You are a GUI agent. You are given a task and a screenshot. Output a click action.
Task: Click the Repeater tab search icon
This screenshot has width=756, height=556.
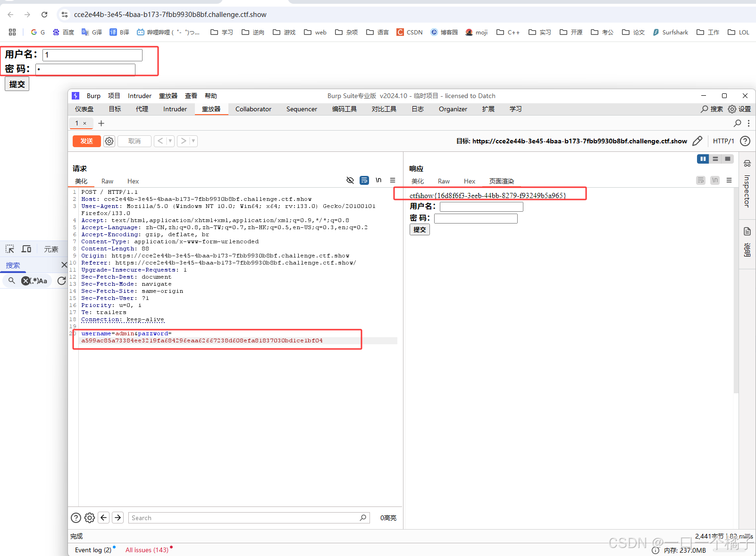(x=737, y=123)
